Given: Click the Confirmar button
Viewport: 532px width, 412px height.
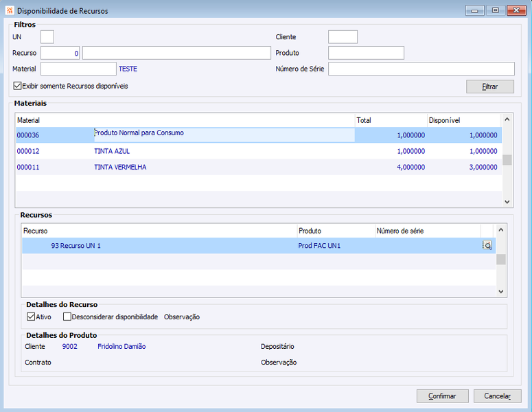Looking at the screenshot, I should pos(443,396).
